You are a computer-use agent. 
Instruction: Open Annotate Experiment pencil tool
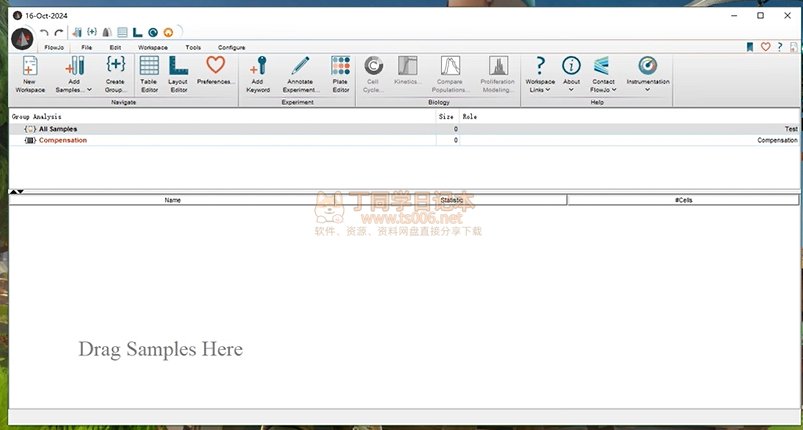[300, 75]
